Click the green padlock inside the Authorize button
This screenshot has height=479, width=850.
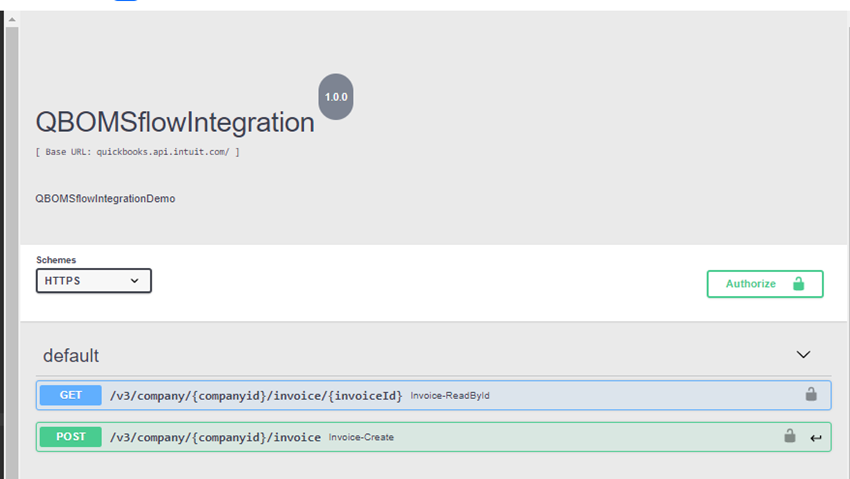point(798,284)
